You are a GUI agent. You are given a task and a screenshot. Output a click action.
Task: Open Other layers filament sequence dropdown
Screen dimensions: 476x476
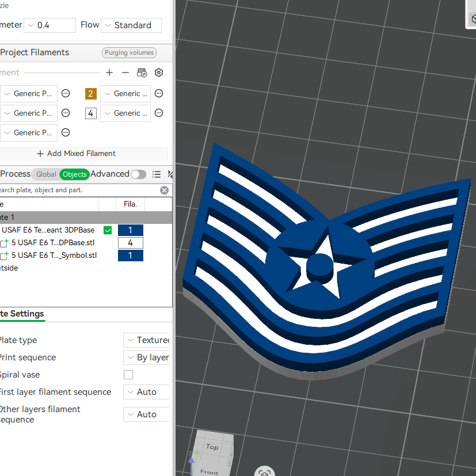point(146,414)
